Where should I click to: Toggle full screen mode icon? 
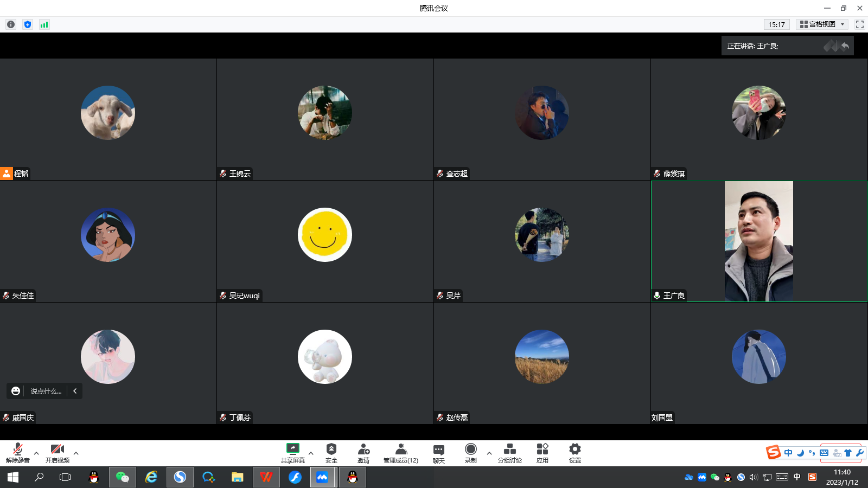coord(859,24)
